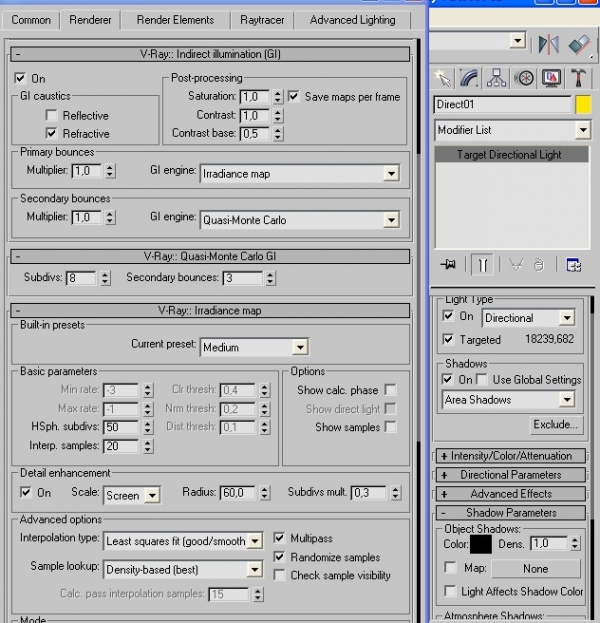
Task: Open the Motion panel tab icon
Action: point(524,78)
